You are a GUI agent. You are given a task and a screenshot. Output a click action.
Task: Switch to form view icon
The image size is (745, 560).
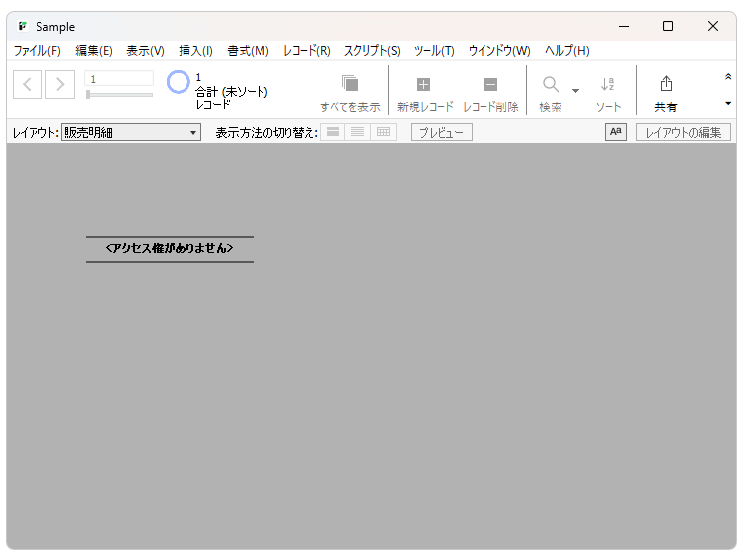coord(334,132)
